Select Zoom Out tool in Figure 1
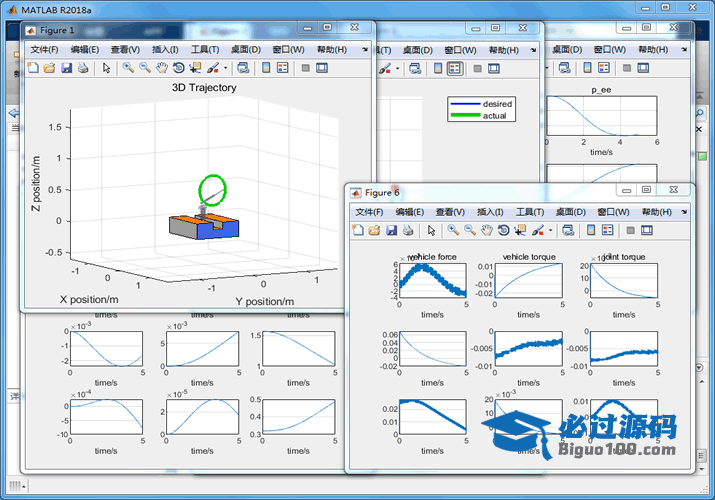Viewport: 715px width, 500px height. (145, 68)
